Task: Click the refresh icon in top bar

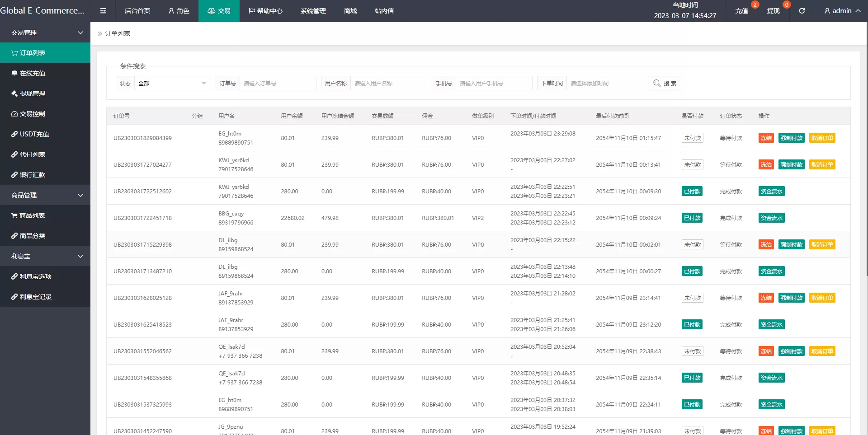Action: click(802, 11)
